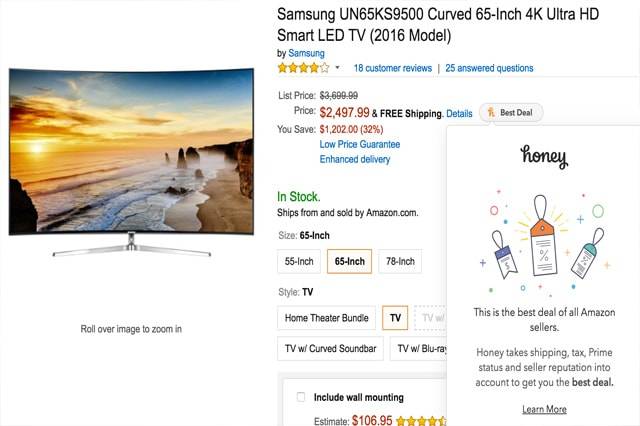Click the Honey logo in the popup

[544, 157]
